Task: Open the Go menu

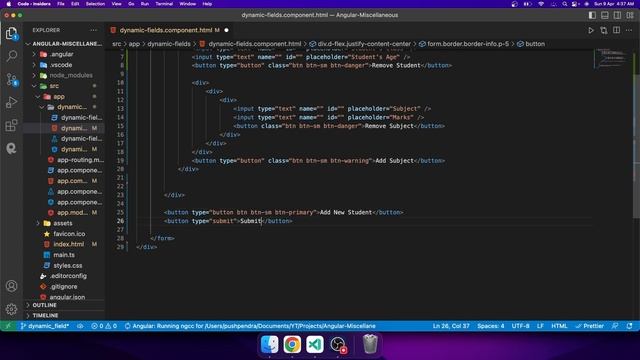Action: point(131,4)
